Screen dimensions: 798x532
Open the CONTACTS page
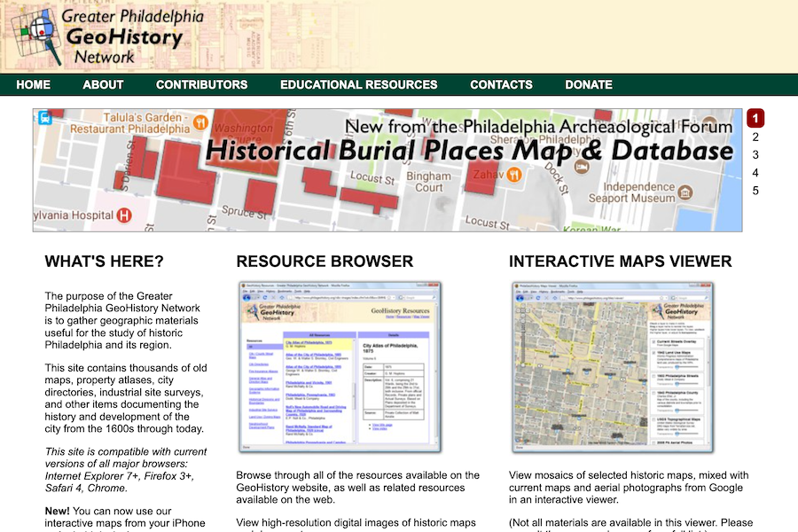coord(501,85)
